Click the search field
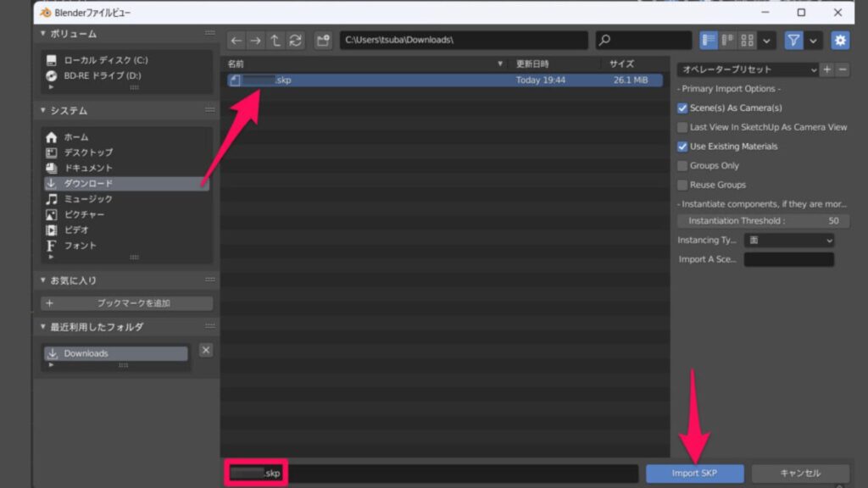Image resolution: width=868 pixels, height=488 pixels. (644, 40)
